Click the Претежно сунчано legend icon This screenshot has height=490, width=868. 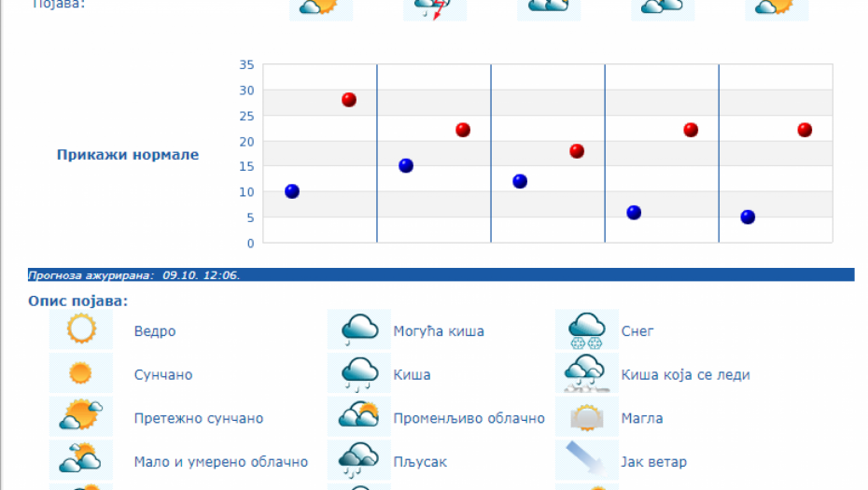(81, 416)
